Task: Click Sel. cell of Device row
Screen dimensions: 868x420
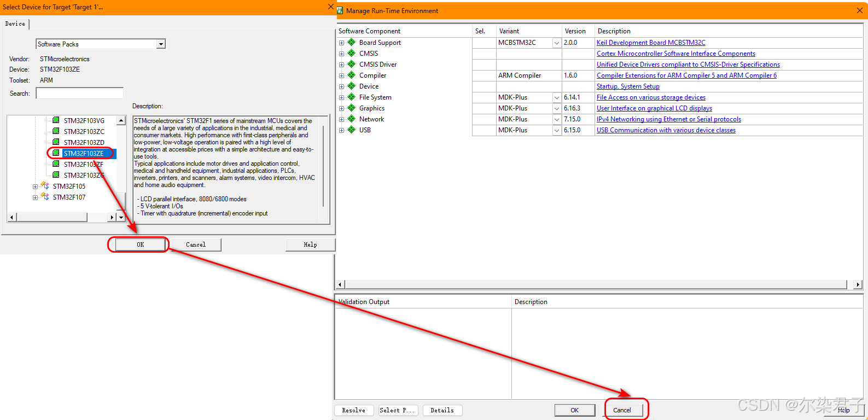Action: 484,86
